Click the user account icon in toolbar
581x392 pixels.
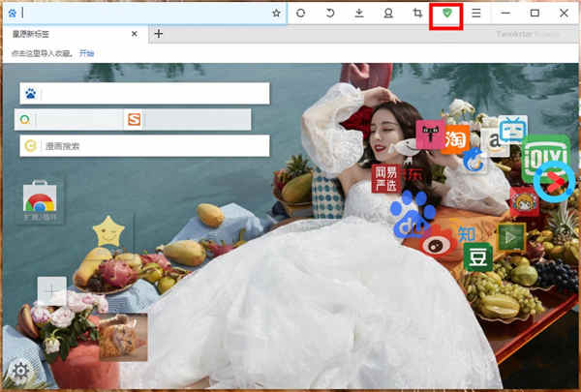388,14
